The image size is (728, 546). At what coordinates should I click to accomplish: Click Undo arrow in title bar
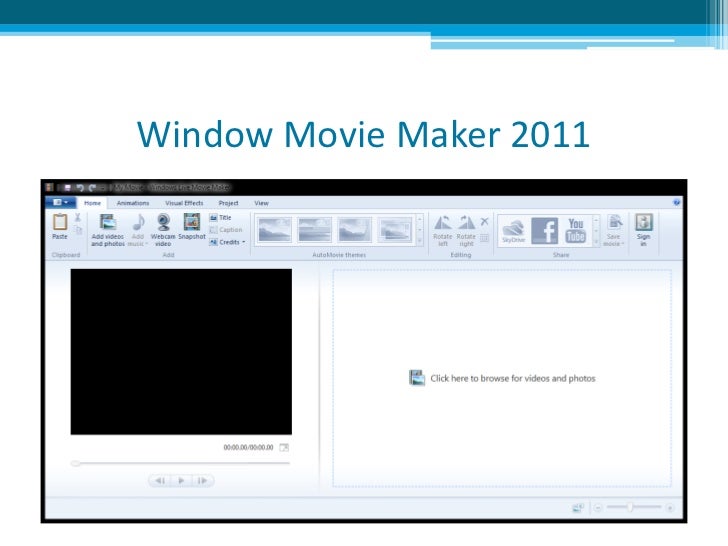(x=80, y=188)
